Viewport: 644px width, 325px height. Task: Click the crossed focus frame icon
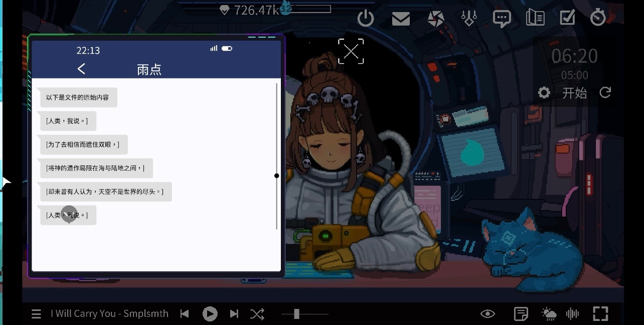point(351,51)
